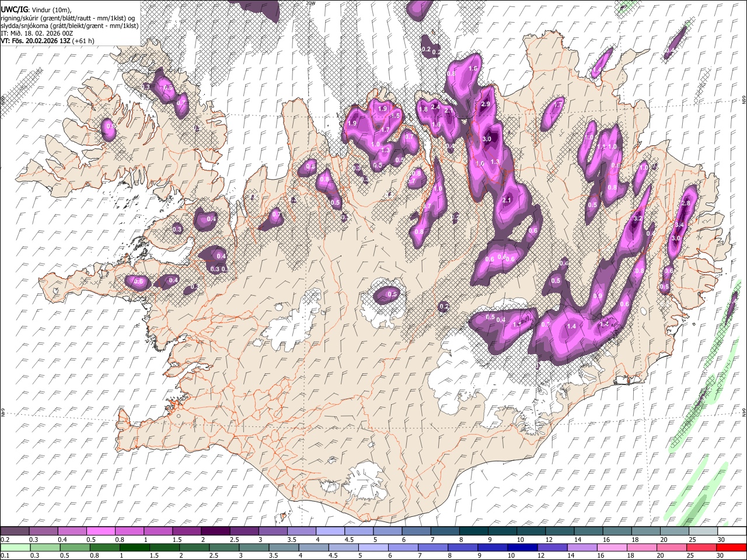Image resolution: width=747 pixels, height=560 pixels.
Task: Click the 2.9 precipitation value on the map
Action: click(486, 104)
